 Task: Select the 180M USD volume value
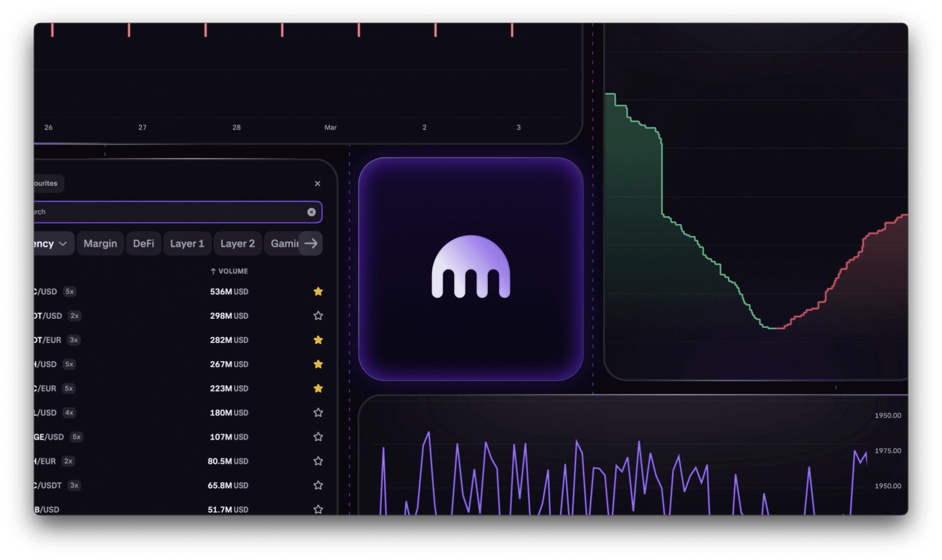(x=229, y=413)
